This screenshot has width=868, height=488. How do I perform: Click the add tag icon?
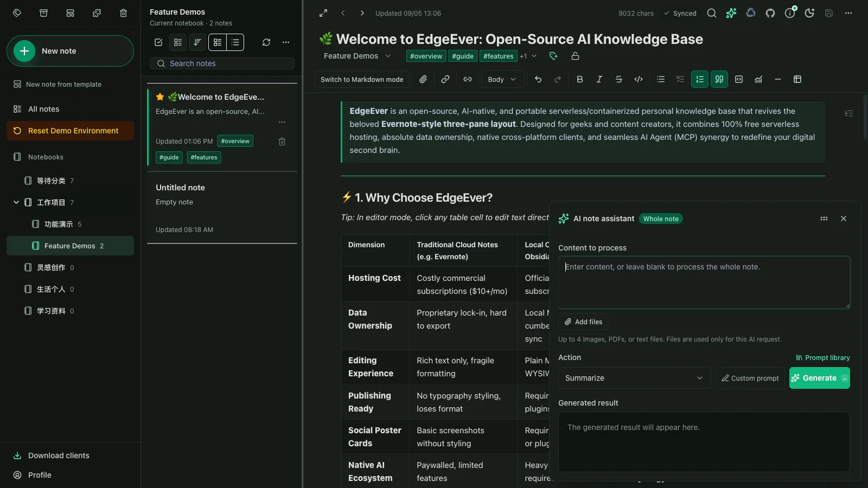pyautogui.click(x=553, y=56)
